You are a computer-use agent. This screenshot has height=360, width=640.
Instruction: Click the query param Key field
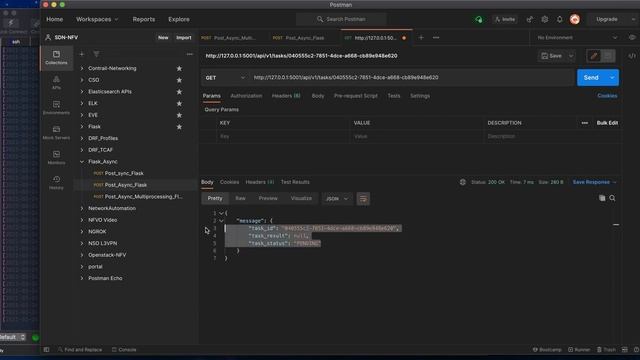(x=282, y=136)
